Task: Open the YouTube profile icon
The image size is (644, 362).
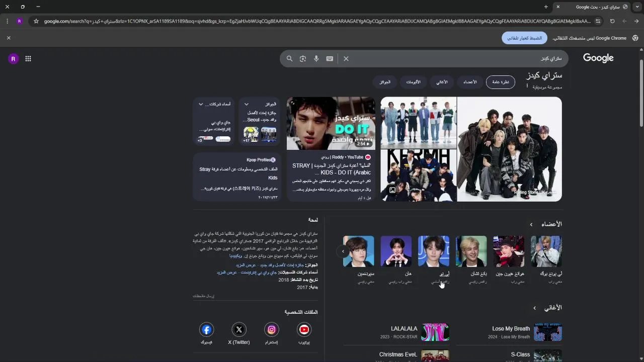Action: coord(304,330)
